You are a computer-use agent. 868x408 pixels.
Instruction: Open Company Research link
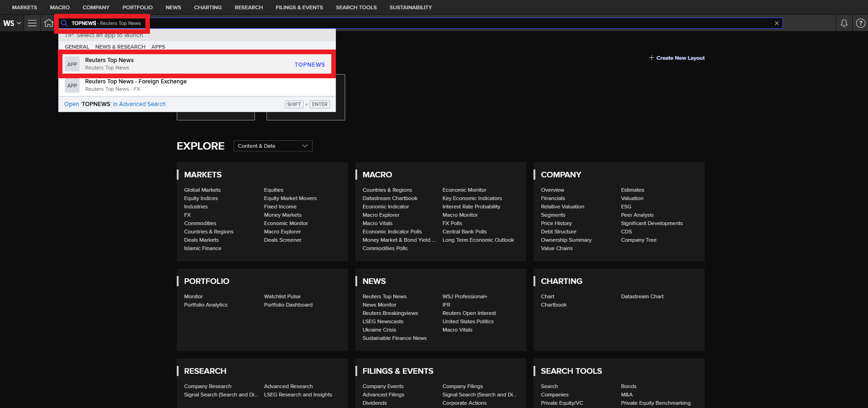coord(208,386)
